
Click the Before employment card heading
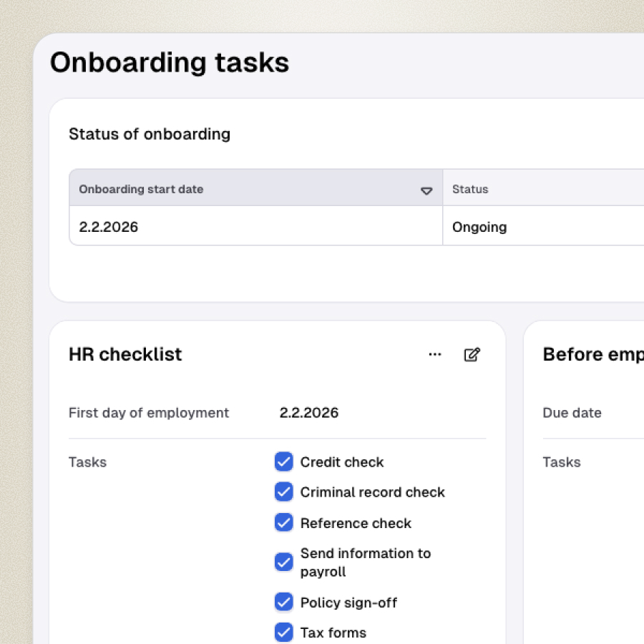(593, 354)
